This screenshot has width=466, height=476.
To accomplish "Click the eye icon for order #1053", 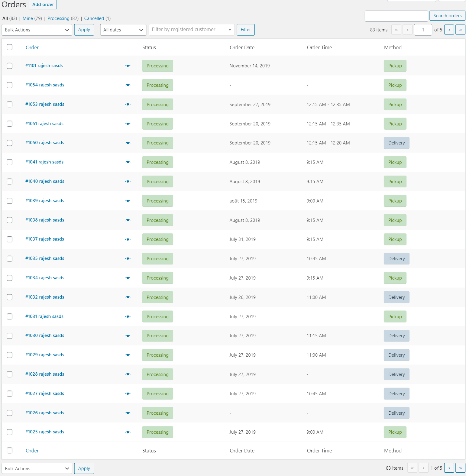I will (x=128, y=105).
